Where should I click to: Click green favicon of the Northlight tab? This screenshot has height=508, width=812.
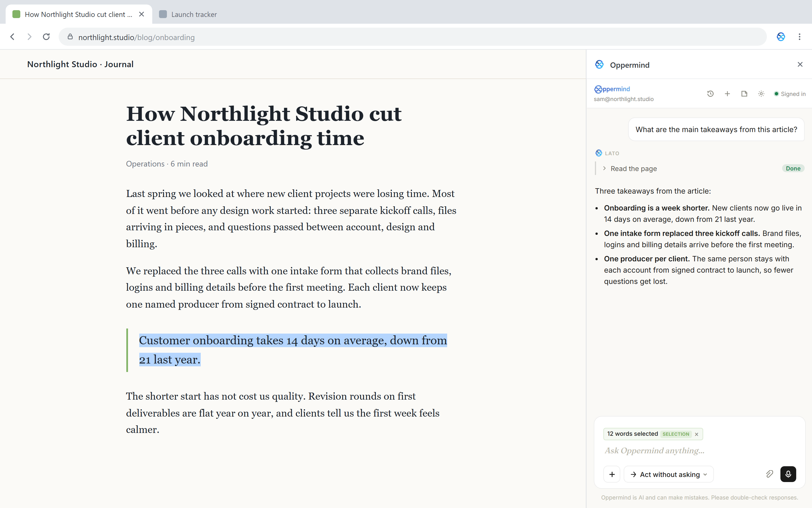16,14
